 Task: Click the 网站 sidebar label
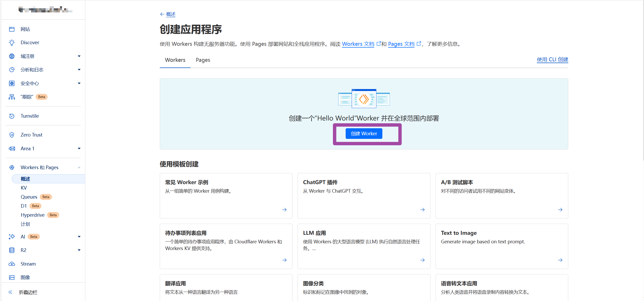click(x=25, y=29)
